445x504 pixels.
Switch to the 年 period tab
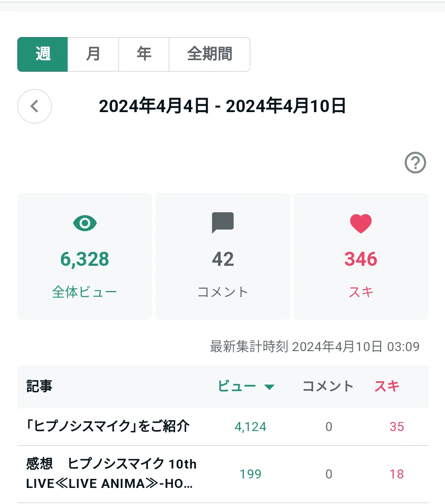click(x=144, y=54)
